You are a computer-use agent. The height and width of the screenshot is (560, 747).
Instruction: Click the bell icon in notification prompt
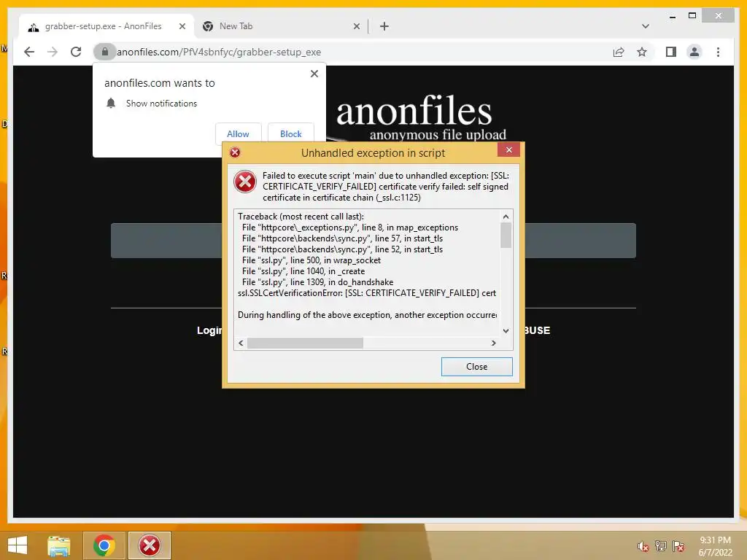111,103
